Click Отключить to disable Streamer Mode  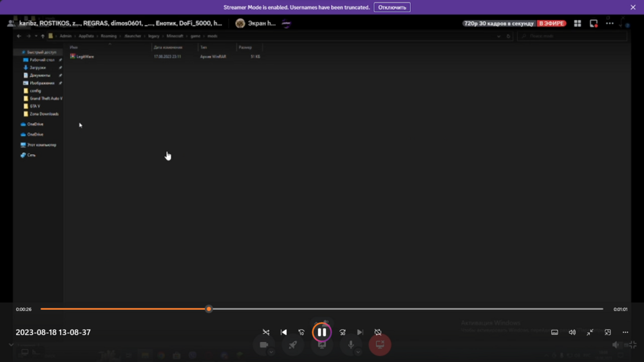click(x=392, y=7)
